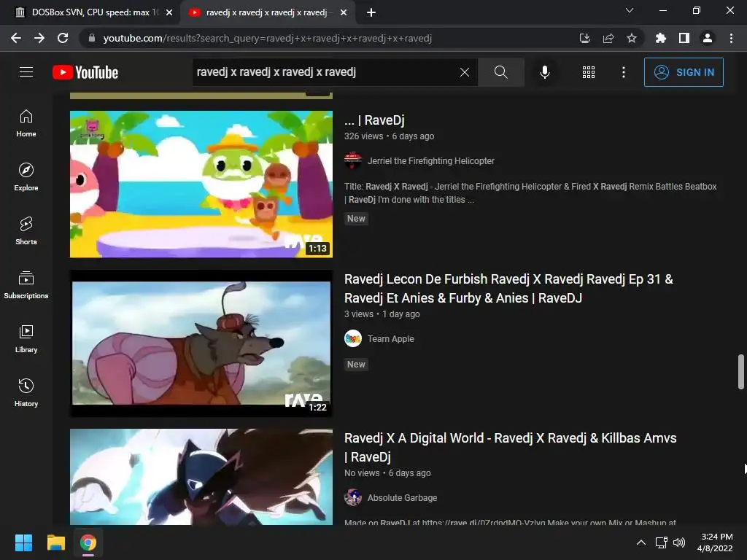The width and height of the screenshot is (747, 560).
Task: Play the cartoon rat thumbnail video
Action: coord(201,343)
